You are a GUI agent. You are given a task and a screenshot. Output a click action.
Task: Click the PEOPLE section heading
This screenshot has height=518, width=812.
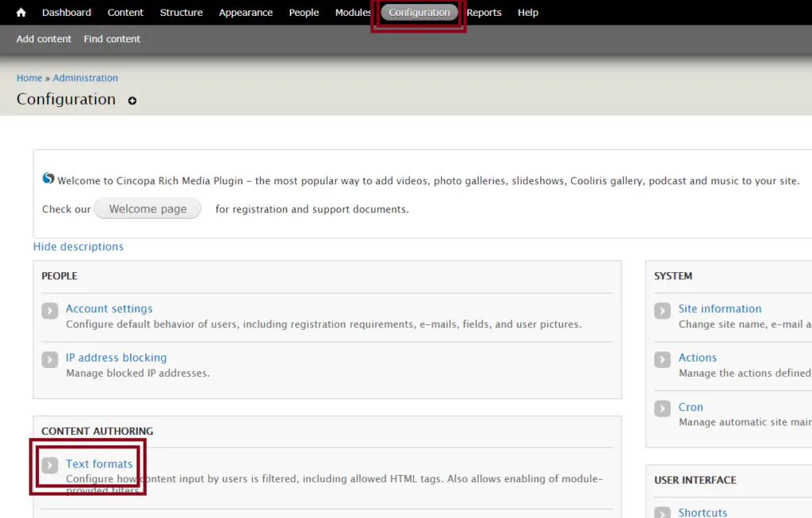tap(59, 276)
